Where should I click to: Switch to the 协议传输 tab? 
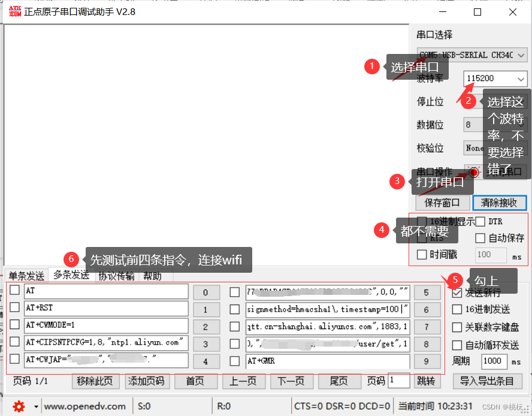(x=117, y=276)
